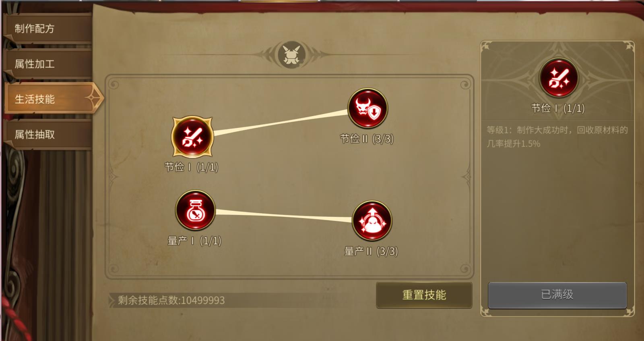Select the 量产 I potion bottle icon
The image size is (644, 341).
tap(196, 210)
